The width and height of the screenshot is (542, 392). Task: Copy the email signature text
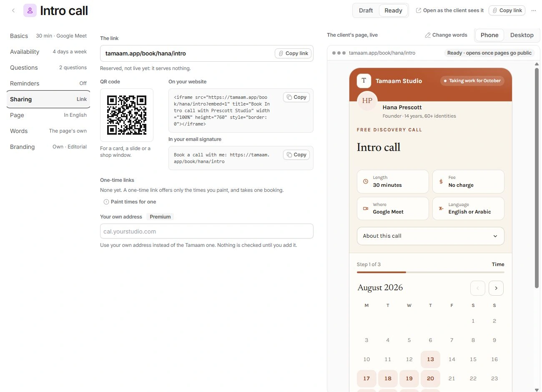(296, 155)
